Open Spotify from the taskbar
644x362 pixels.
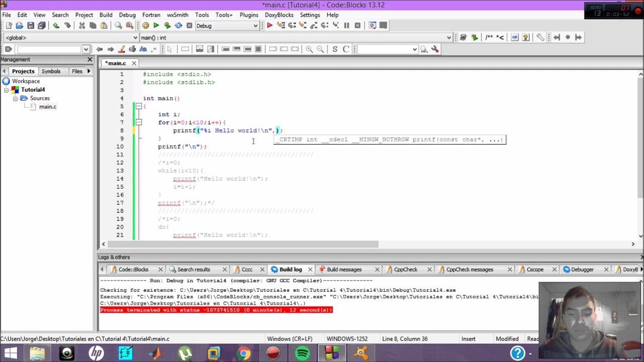point(302,353)
